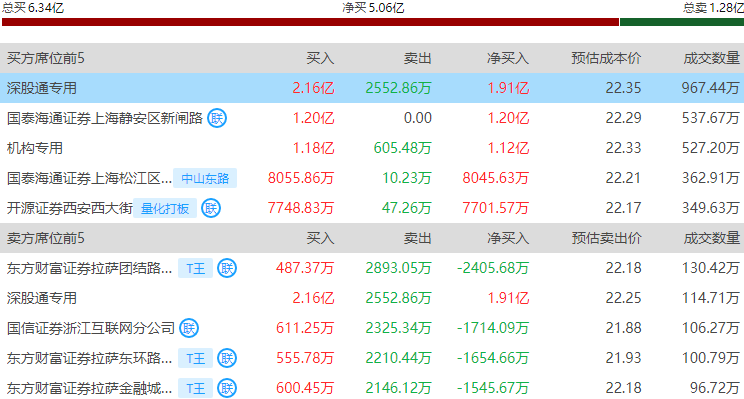Open 东方财富证券拉萨团结路 seat name
The height and width of the screenshot is (399, 744).
click(x=89, y=268)
